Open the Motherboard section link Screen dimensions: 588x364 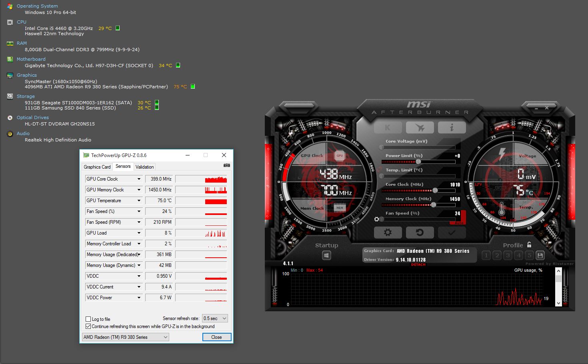31,59
